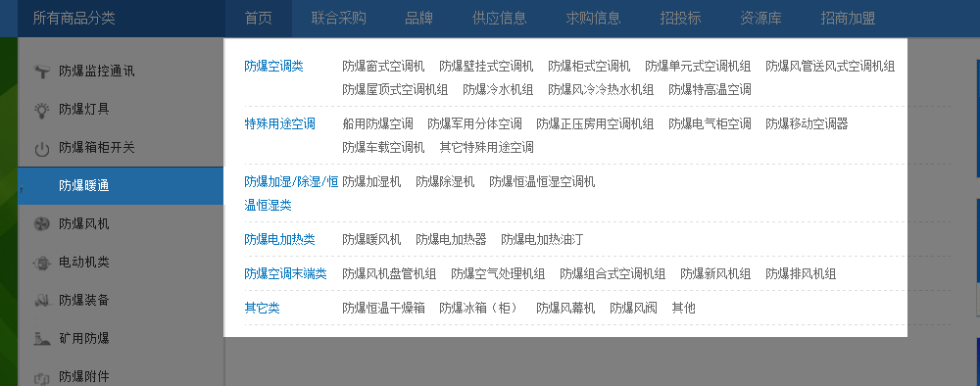
Task: Switch to the 招投标 tab
Action: click(680, 18)
